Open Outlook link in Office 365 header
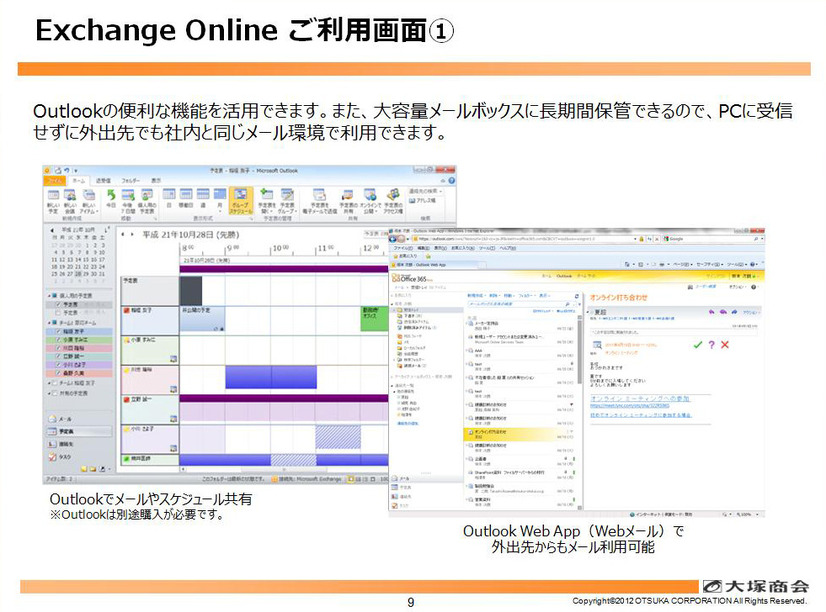The height and width of the screenshot is (612, 826). (x=564, y=276)
